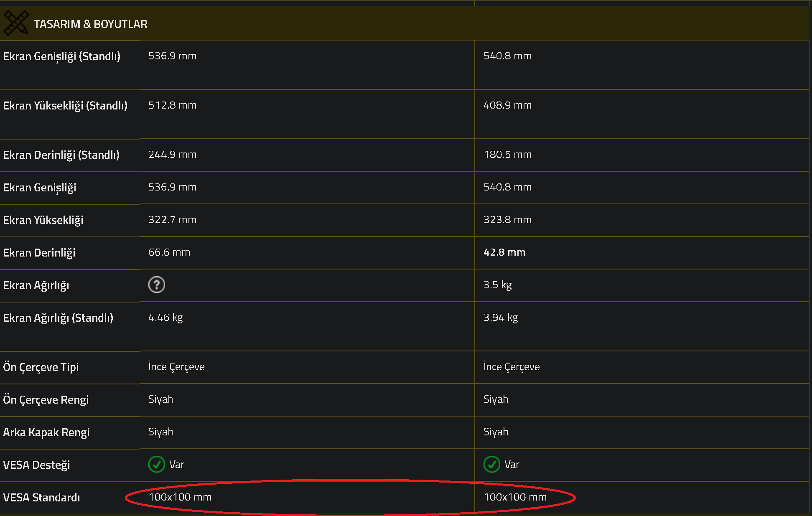Click the left green VESA Desteği checkmark
The height and width of the screenshot is (516, 812).
157,464
